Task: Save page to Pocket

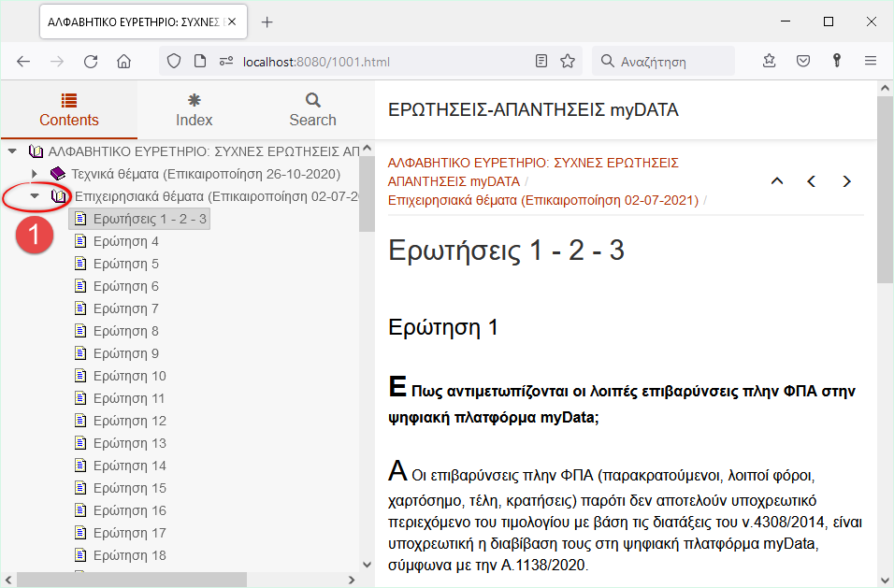Action: (803, 61)
